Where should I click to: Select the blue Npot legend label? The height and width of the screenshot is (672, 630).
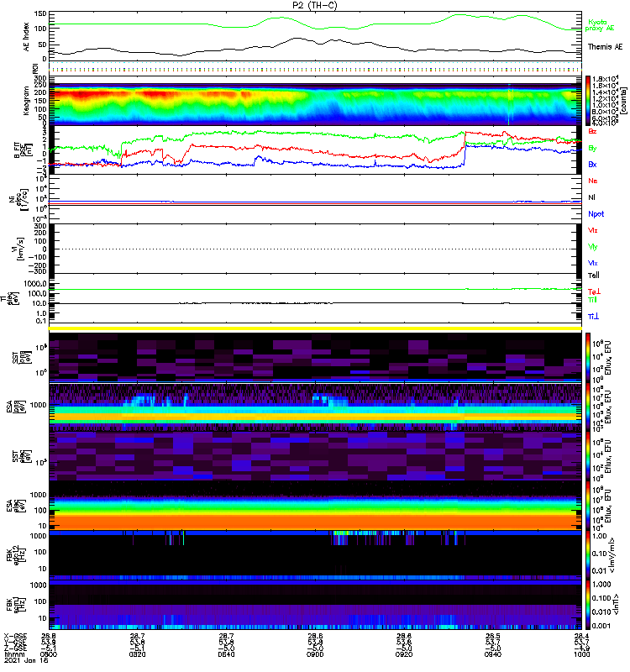pos(596,214)
